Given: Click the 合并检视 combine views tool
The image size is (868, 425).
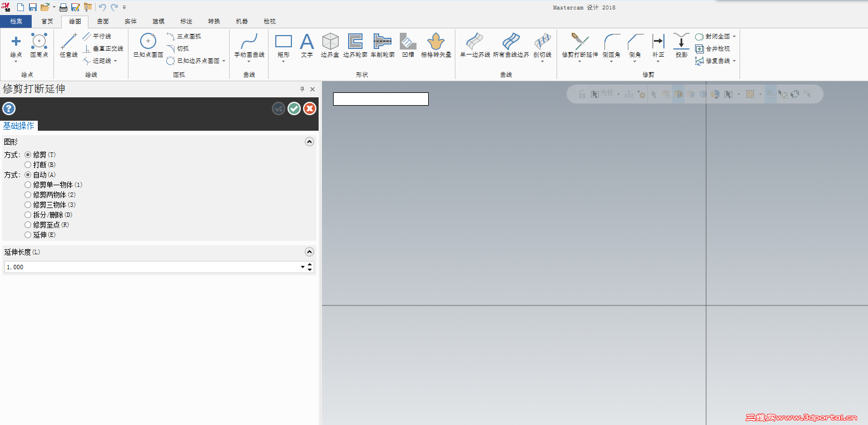Looking at the screenshot, I should pyautogui.click(x=713, y=48).
